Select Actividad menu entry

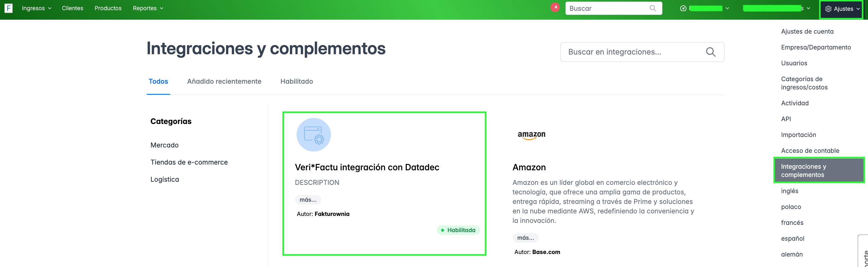795,103
